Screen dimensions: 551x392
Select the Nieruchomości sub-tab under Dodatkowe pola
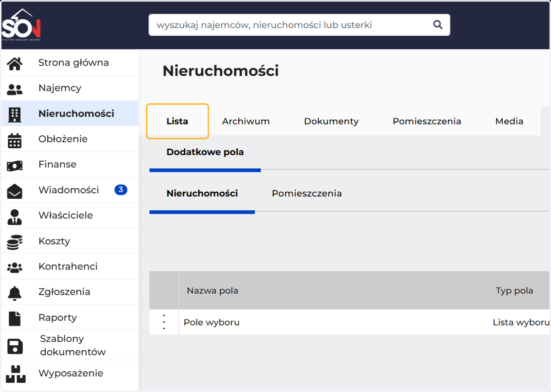[x=202, y=193]
